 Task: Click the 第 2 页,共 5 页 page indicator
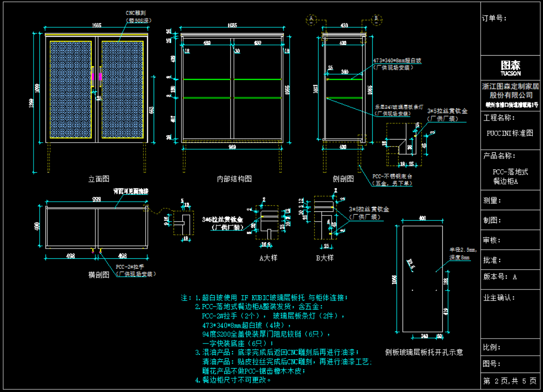tap(510, 381)
